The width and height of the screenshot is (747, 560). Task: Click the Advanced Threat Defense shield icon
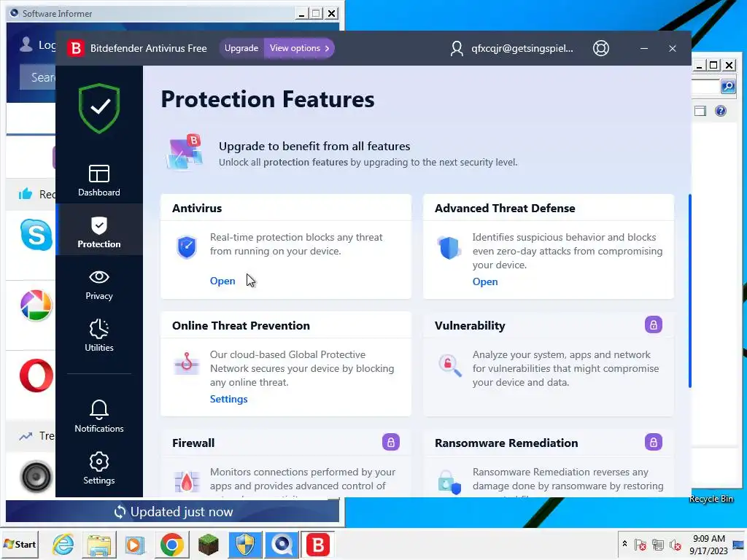449,247
